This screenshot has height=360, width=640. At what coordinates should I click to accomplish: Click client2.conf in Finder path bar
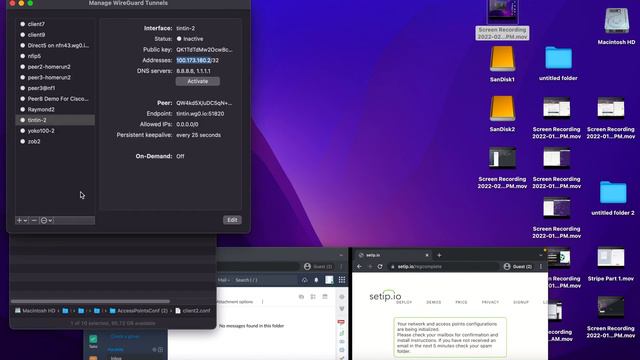pos(193,311)
